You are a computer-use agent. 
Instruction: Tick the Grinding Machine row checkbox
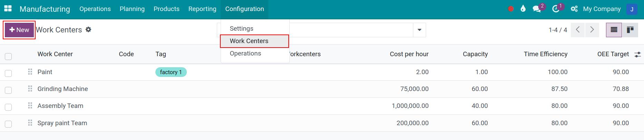[9, 90]
